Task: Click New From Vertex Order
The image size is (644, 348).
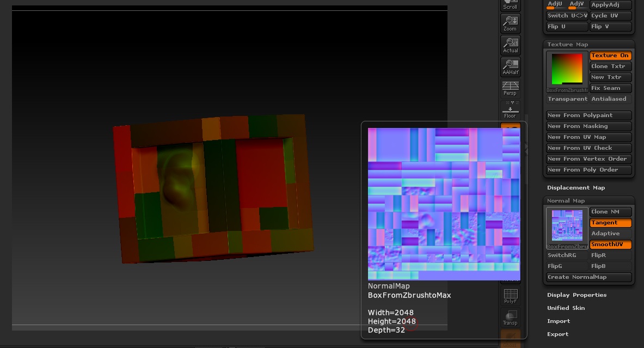Action: coord(588,159)
